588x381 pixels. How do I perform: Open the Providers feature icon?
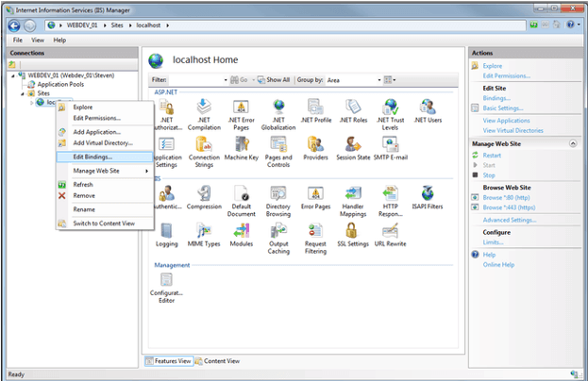click(x=316, y=148)
